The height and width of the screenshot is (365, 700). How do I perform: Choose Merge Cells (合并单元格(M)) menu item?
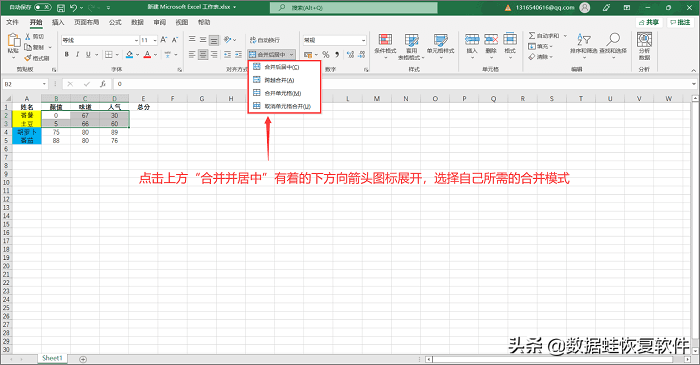tap(284, 93)
